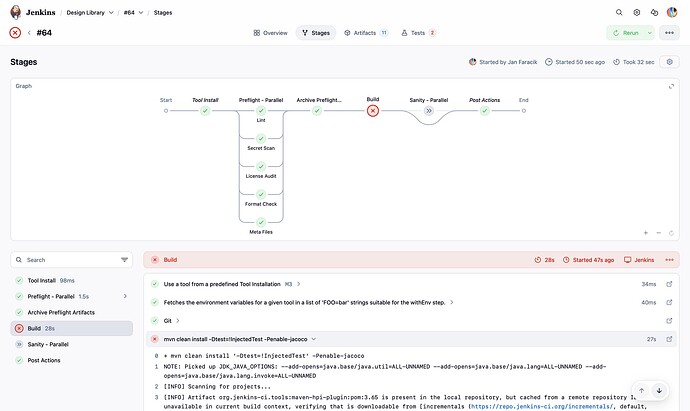
Task: Click Took 32 sec duration
Action: pyautogui.click(x=634, y=62)
